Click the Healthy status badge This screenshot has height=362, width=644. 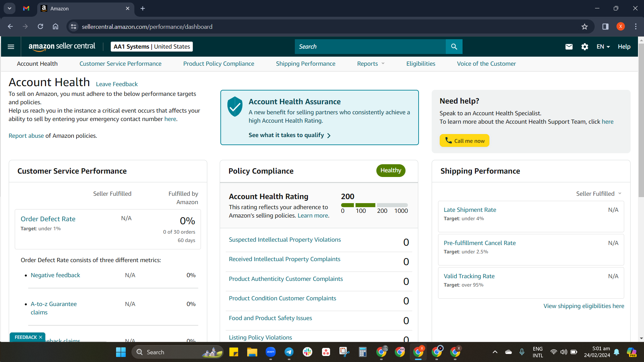click(391, 170)
